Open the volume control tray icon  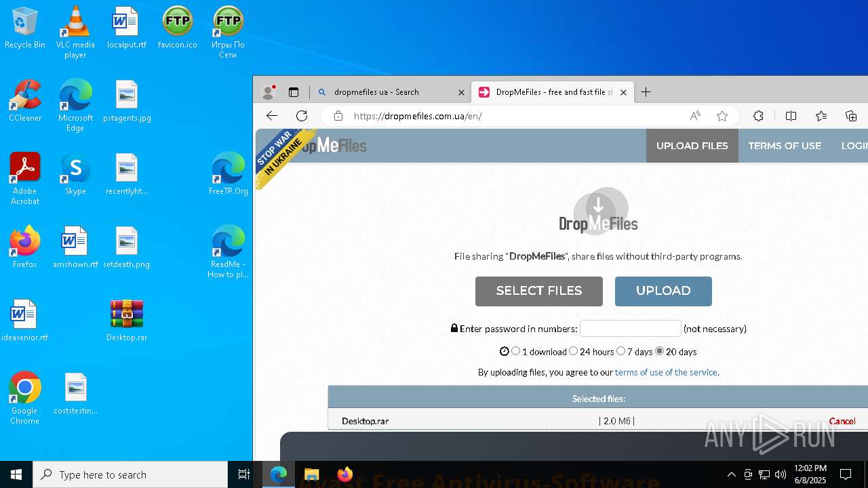pos(781,474)
